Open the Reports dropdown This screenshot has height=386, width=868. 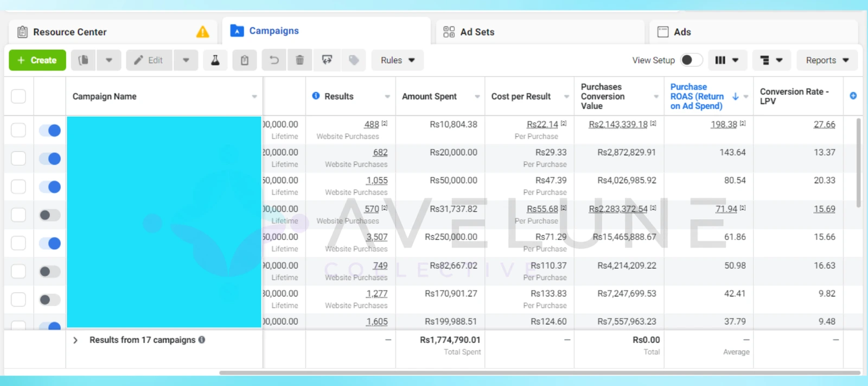click(827, 60)
